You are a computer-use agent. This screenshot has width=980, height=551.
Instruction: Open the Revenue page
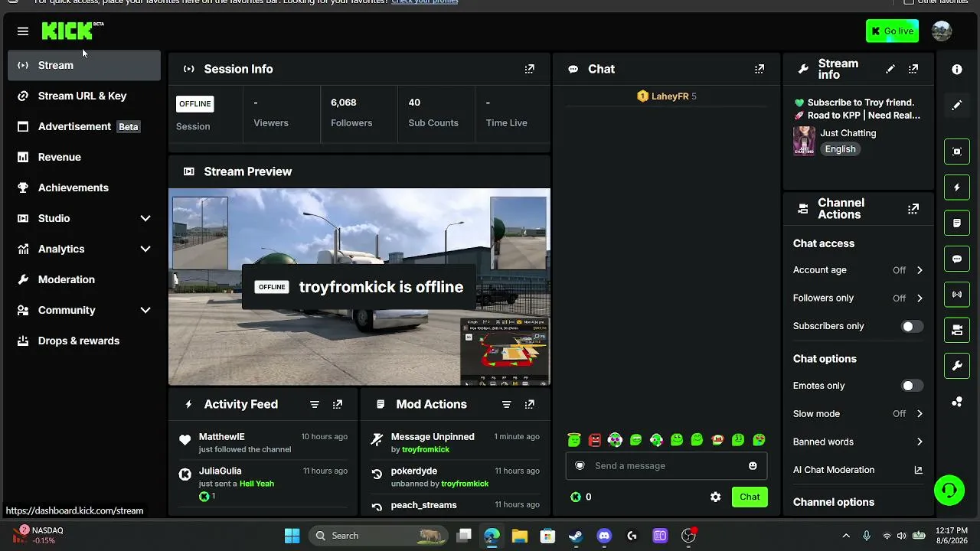point(84,157)
